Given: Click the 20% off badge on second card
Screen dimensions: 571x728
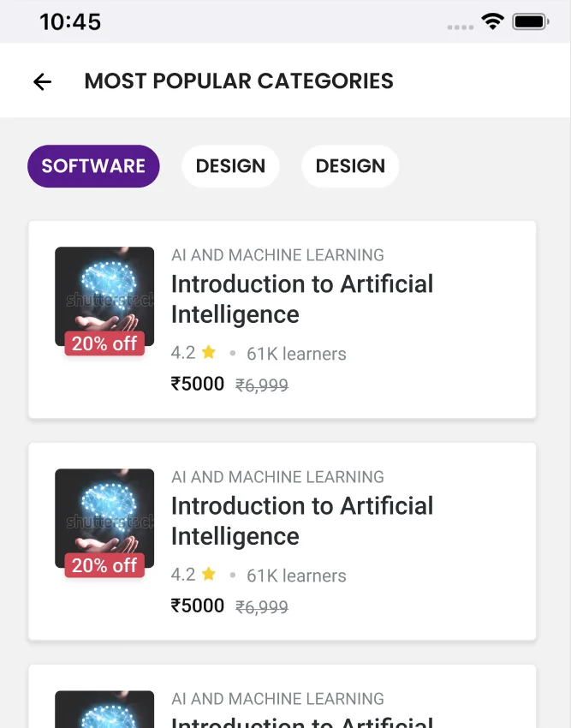Looking at the screenshot, I should [x=104, y=565].
